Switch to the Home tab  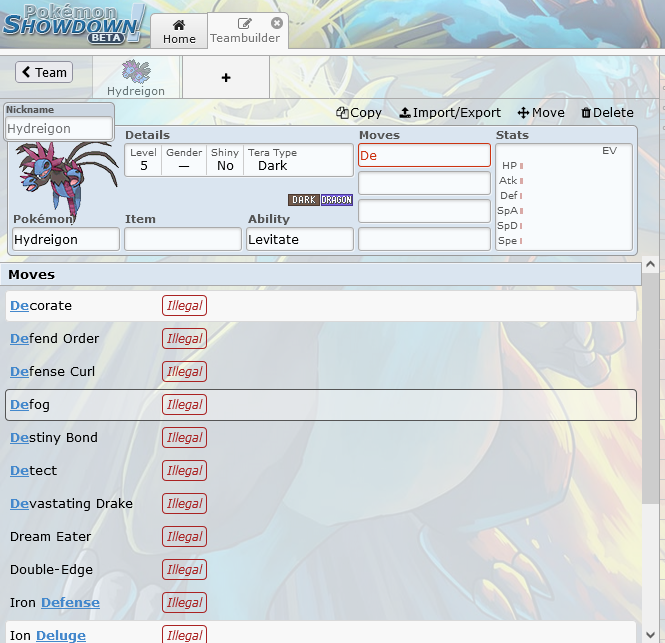(179, 31)
